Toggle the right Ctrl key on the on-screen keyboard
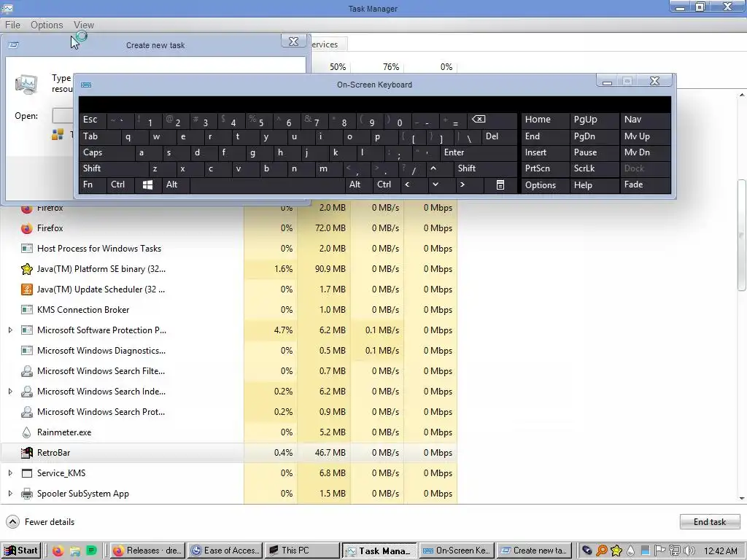 387,184
